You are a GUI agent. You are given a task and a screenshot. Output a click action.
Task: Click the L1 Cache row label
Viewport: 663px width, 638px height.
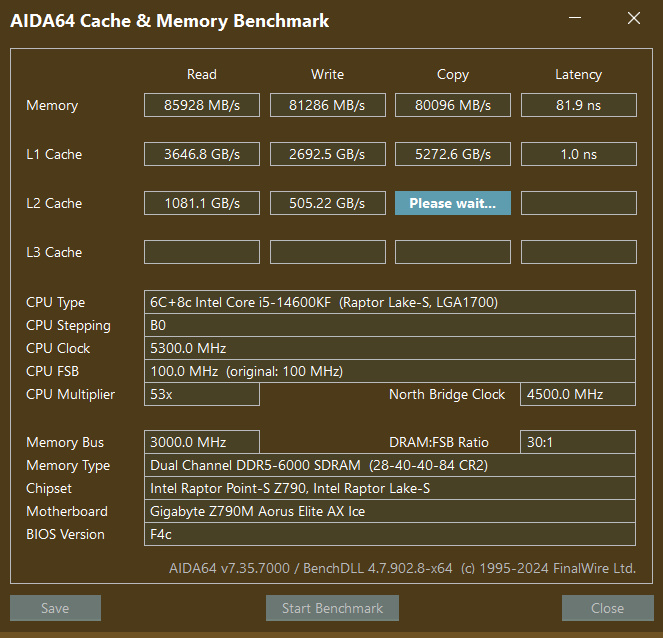(x=54, y=154)
